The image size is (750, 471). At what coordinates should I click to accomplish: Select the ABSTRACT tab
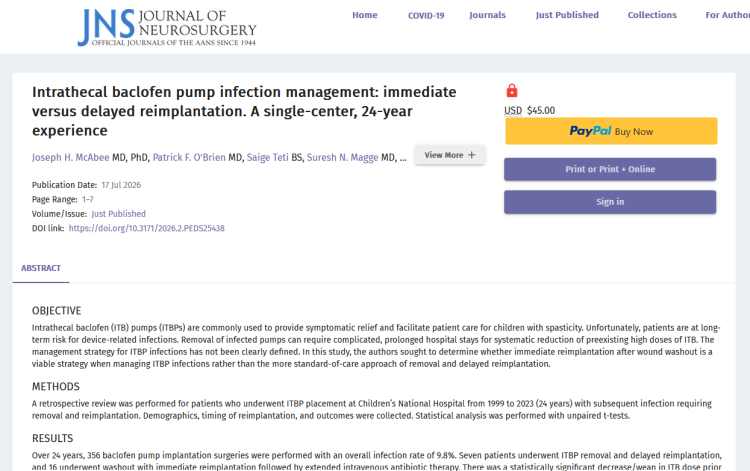41,268
